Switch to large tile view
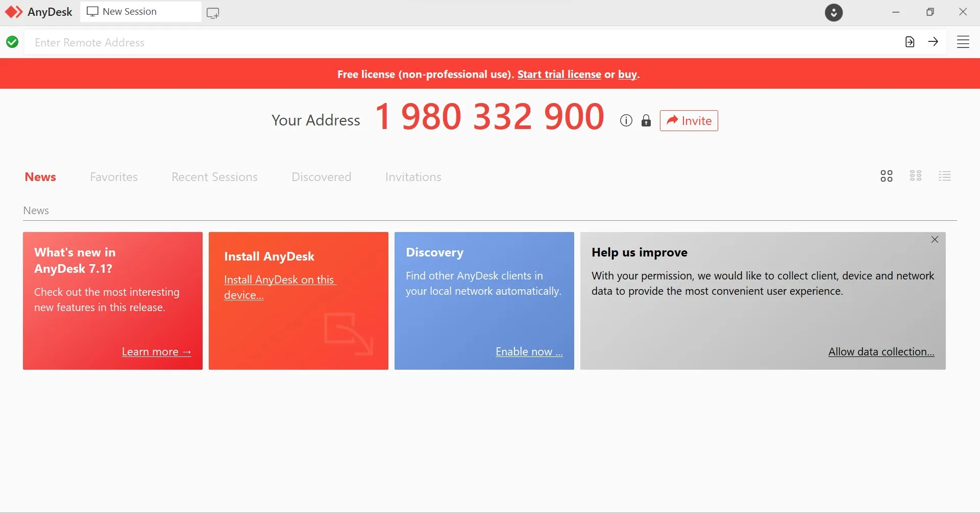Viewport: 980px width, 513px height. (887, 175)
